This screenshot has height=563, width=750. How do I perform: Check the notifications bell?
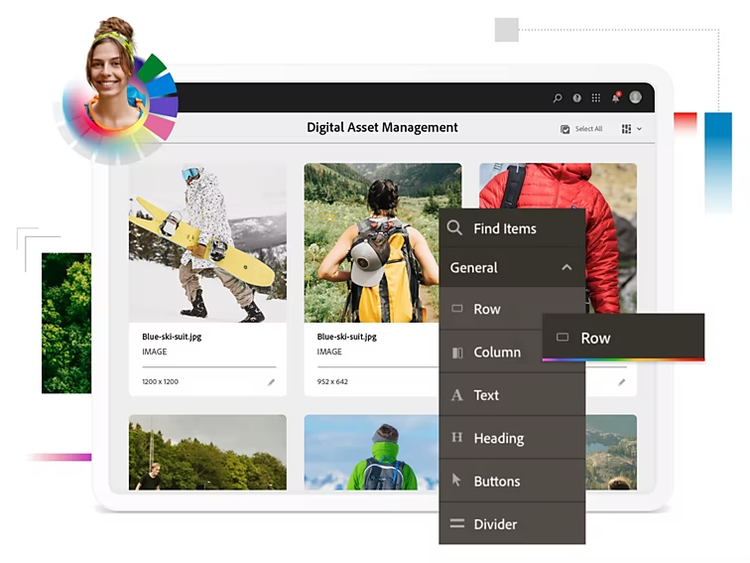point(615,98)
